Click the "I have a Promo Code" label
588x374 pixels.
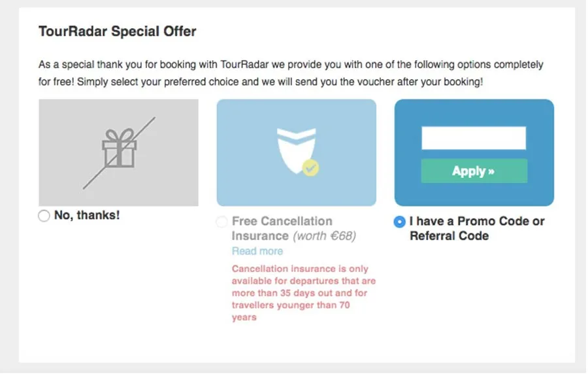(x=476, y=228)
